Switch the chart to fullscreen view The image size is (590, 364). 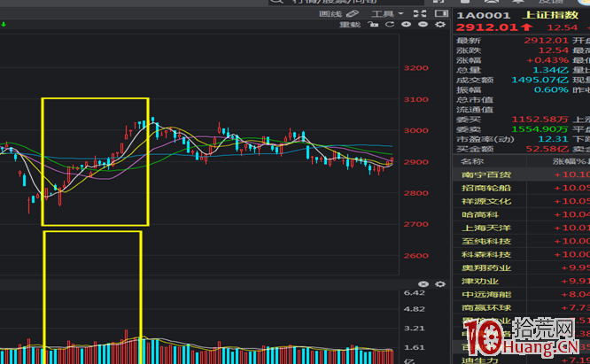(420, 14)
